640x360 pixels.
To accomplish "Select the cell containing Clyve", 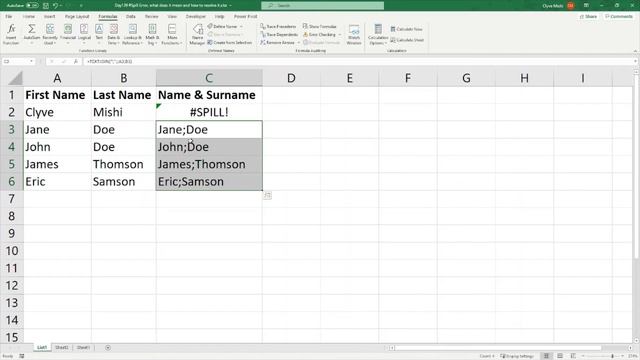I will point(57,112).
